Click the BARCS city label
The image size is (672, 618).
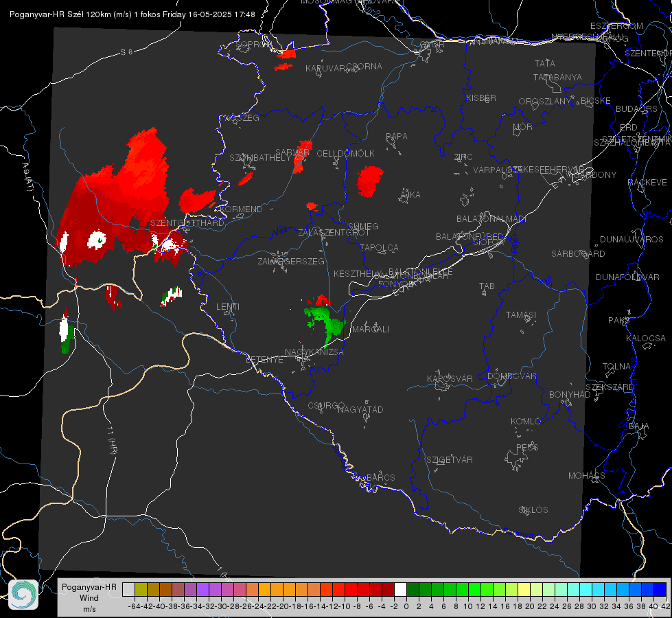click(380, 477)
